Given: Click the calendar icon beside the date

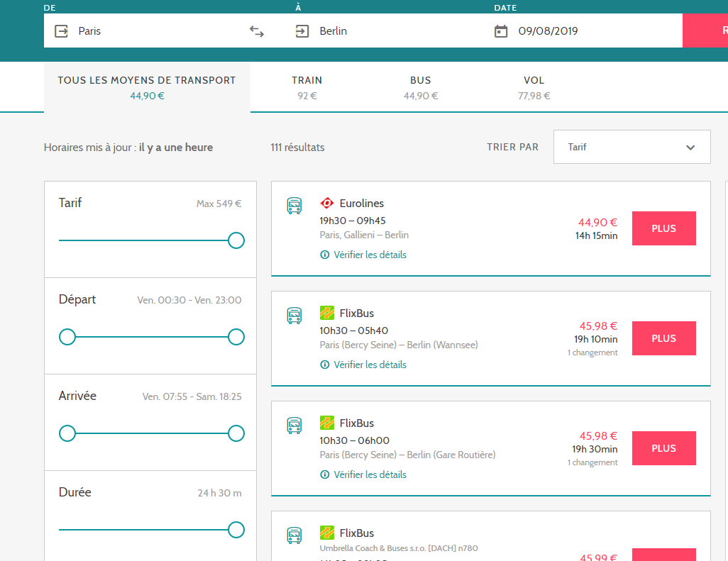Looking at the screenshot, I should coord(501,31).
